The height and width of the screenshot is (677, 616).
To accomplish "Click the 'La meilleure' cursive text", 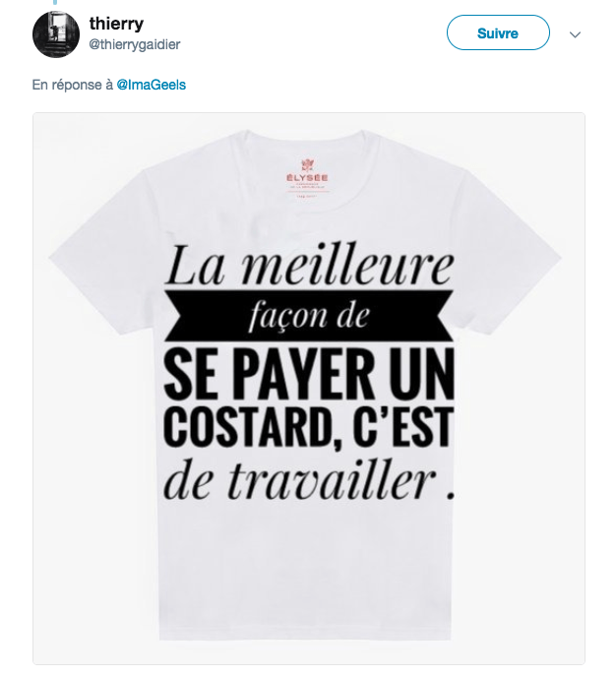I will point(309,266).
